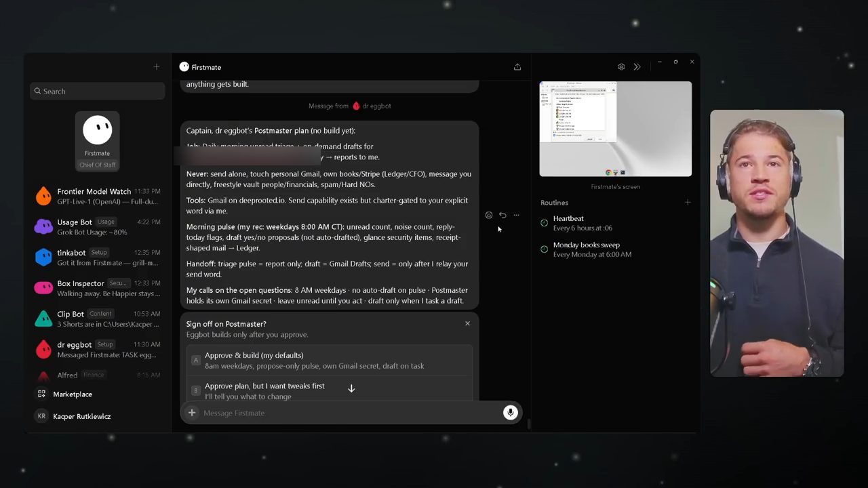Image resolution: width=868 pixels, height=488 pixels.
Task: Open Box Inspector conversation
Action: point(98,288)
